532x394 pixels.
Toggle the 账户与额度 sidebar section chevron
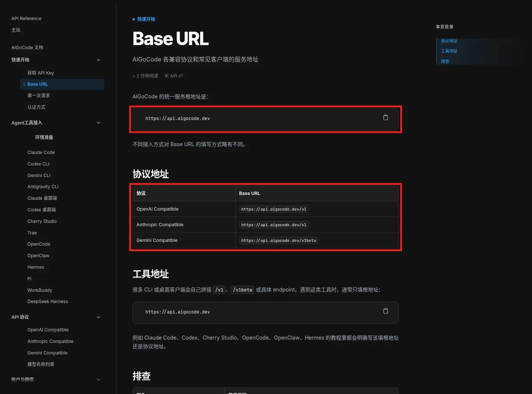[98, 380]
